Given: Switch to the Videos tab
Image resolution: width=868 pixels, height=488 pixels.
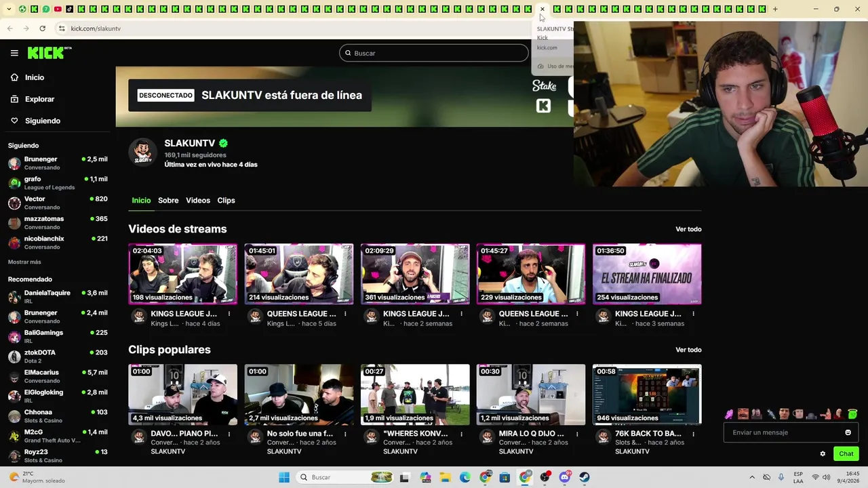Looking at the screenshot, I should [x=198, y=200].
